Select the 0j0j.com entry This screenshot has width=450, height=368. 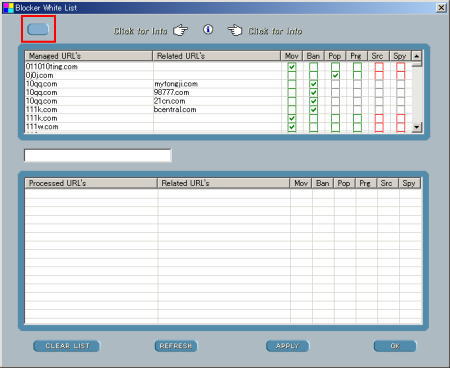[39, 75]
